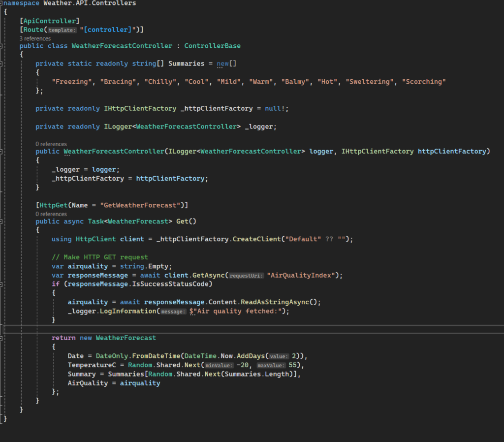Fold the Summaries array initializer
This screenshot has height=442, width=504.
[x=2, y=64]
